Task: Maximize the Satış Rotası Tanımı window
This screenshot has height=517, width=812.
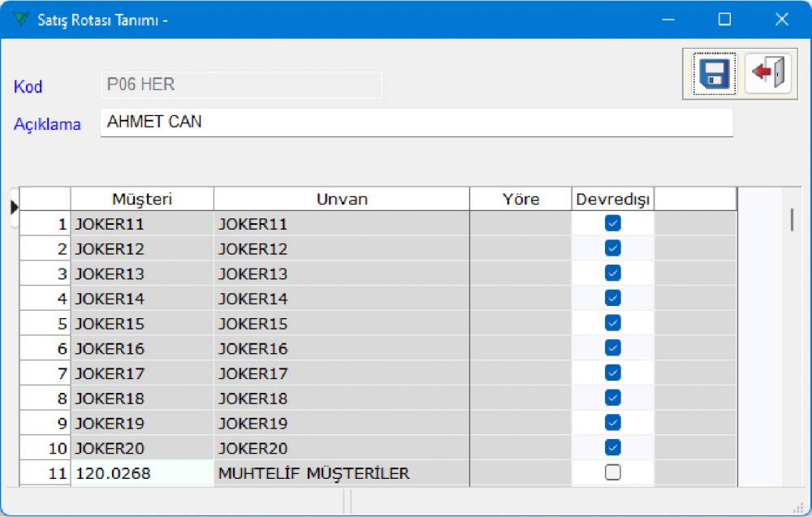Action: click(724, 19)
